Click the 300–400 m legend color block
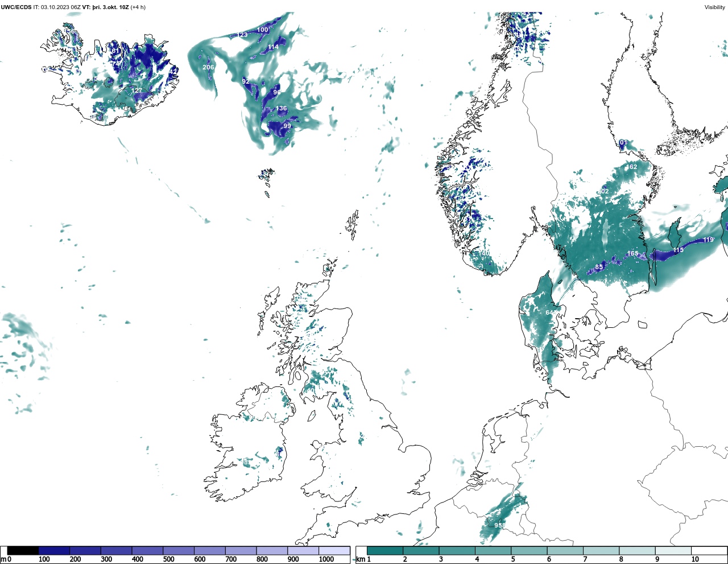The height and width of the screenshot is (564, 728). tap(116, 551)
